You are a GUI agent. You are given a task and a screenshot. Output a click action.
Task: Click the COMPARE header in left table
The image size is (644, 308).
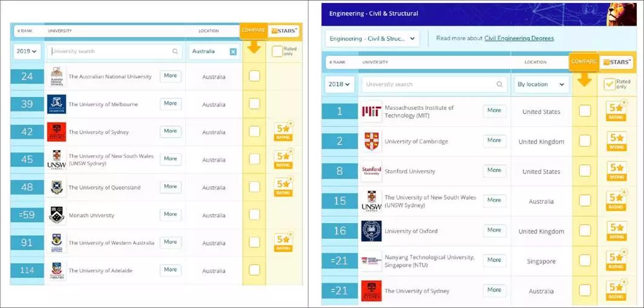254,31
